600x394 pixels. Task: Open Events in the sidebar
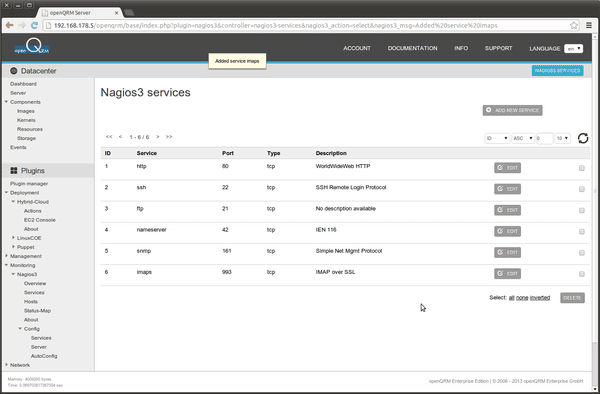point(18,147)
